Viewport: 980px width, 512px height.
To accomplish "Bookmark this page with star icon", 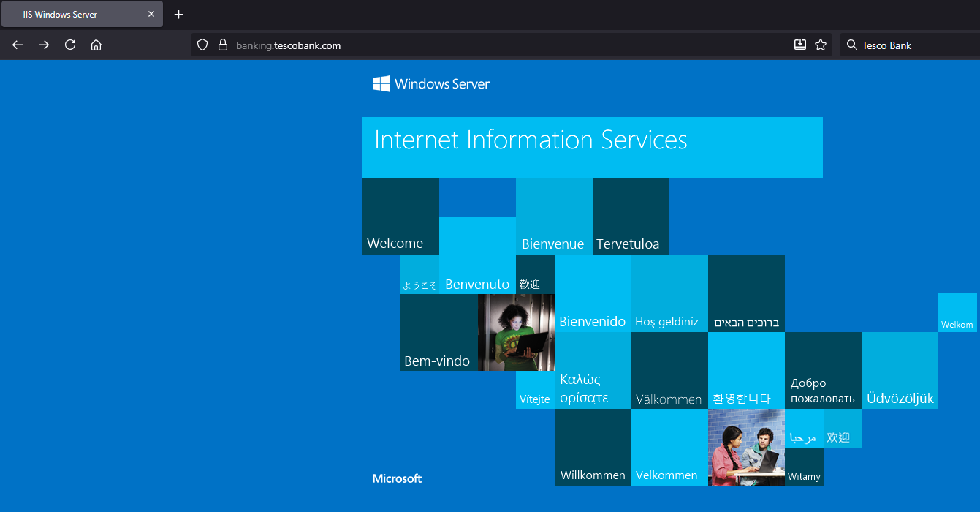I will pos(821,45).
